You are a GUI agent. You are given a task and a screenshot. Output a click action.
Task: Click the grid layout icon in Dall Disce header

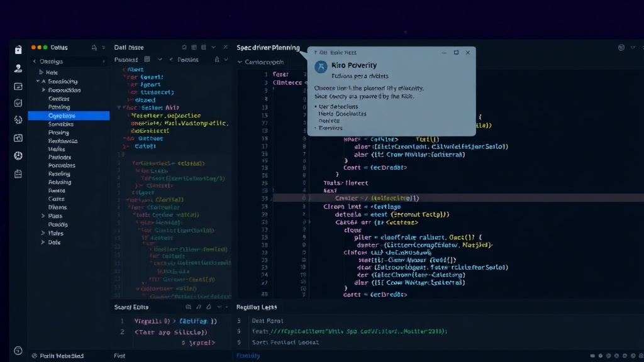(x=194, y=48)
